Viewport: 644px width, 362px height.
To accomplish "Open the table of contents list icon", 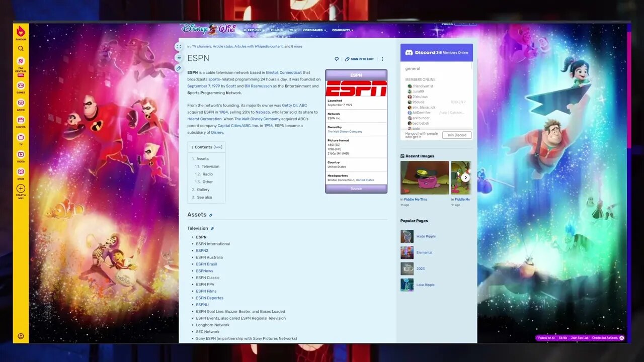I will [x=178, y=57].
